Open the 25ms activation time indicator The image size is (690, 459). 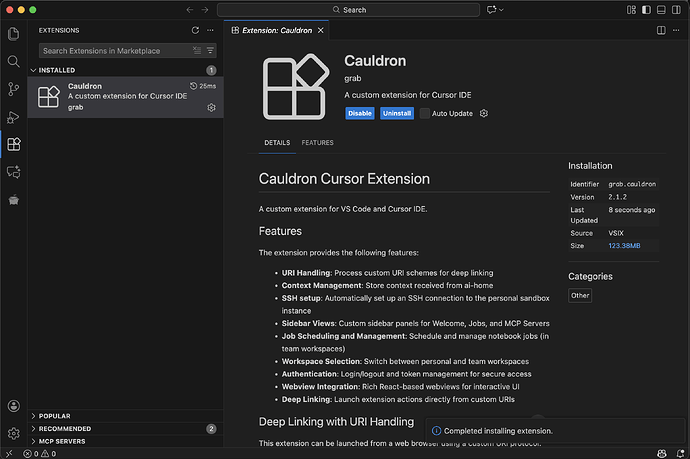tap(203, 86)
